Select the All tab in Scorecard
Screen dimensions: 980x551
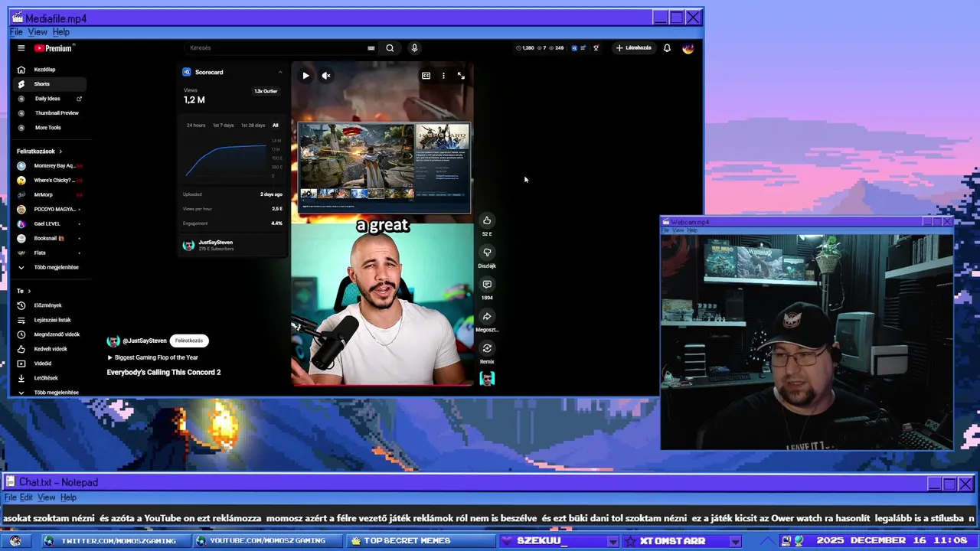pos(276,126)
